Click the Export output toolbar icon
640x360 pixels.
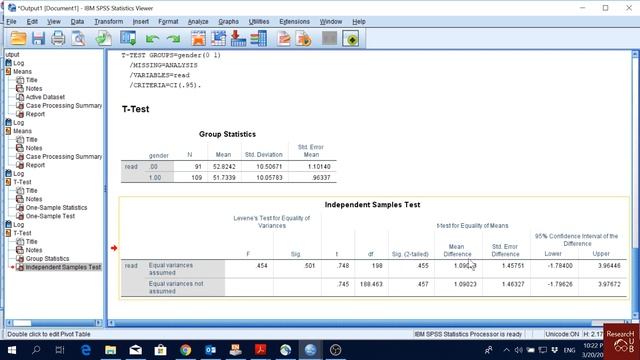tap(104, 39)
